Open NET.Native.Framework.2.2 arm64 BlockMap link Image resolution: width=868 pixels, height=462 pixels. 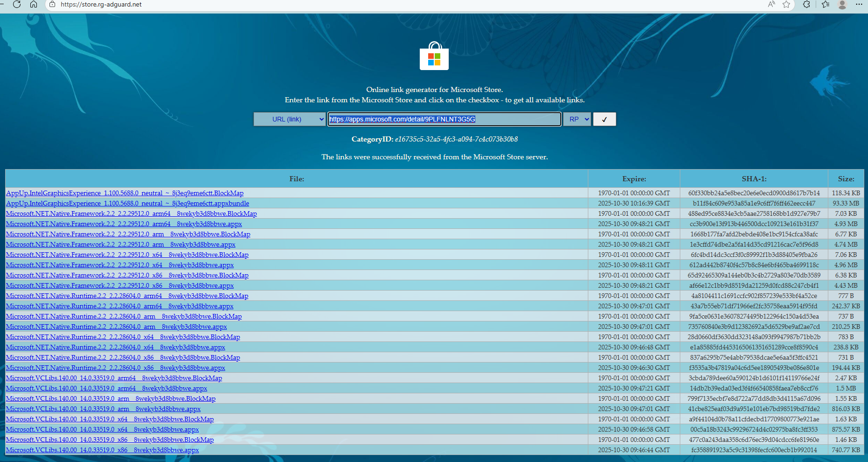[x=131, y=213]
